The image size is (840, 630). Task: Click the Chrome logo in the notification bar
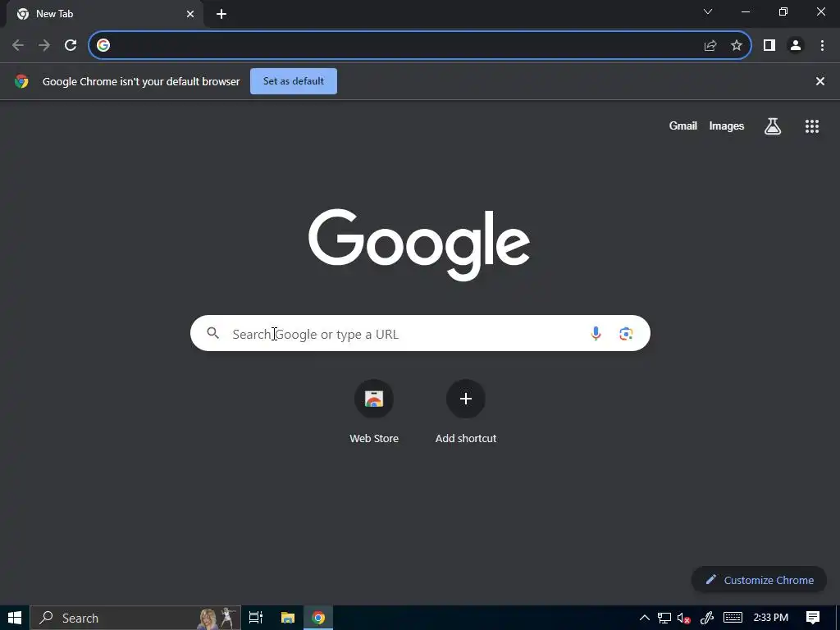(21, 81)
